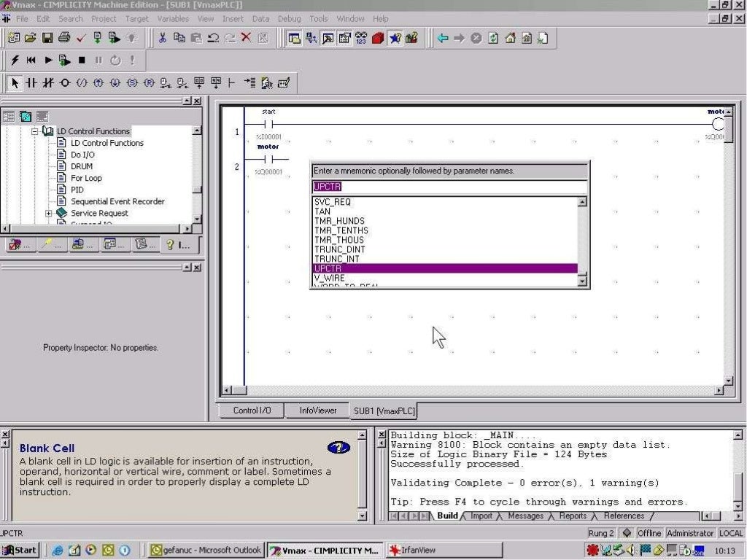
Task: Select the normally open contact tool
Action: tap(31, 83)
